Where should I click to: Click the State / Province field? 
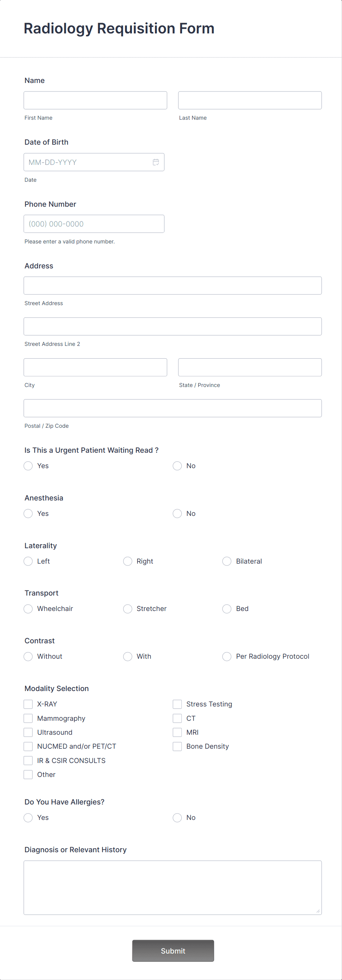(x=249, y=367)
